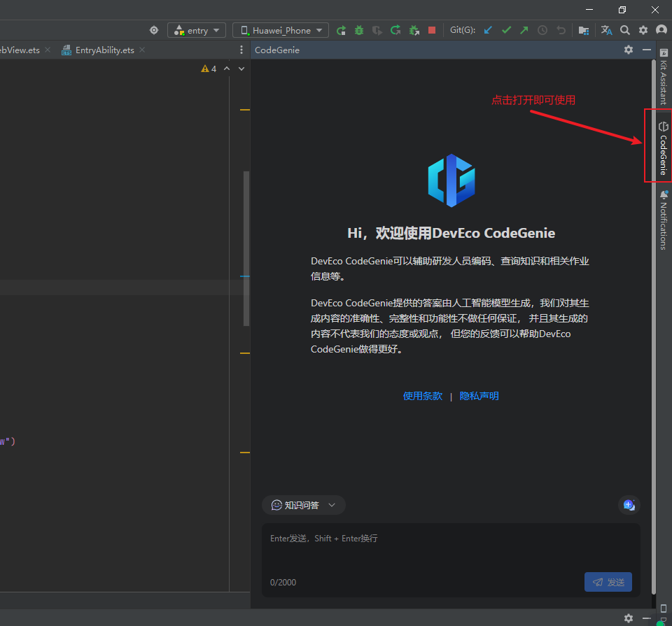Image resolution: width=672 pixels, height=626 pixels.
Task: Click the CodeGenie panel title label
Action: point(277,50)
